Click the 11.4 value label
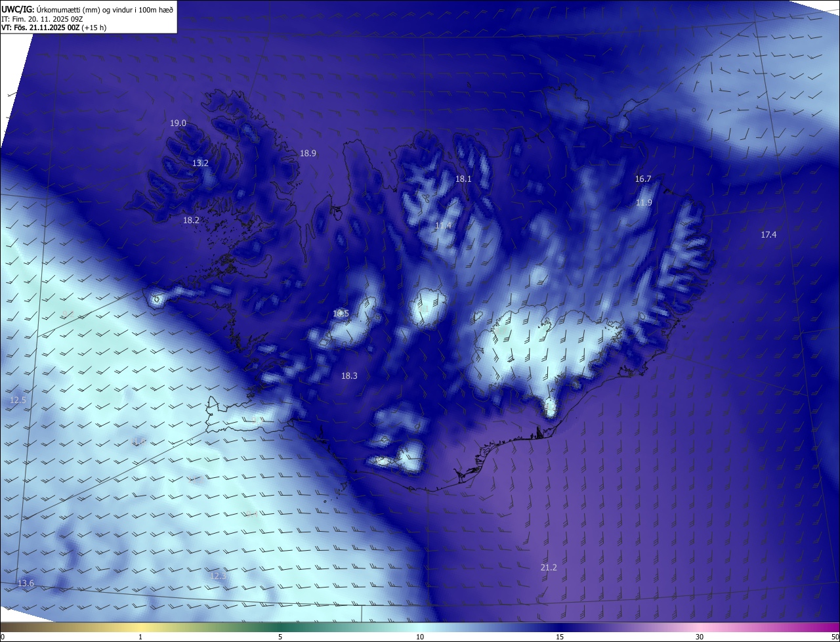 coord(443,226)
